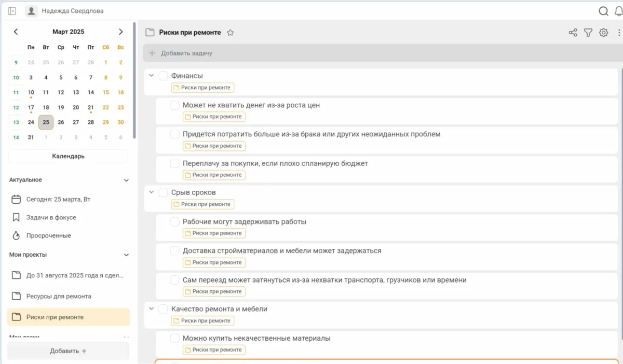Open the three-dot more options menu
Screen dimensions: 623x364
tap(619, 33)
